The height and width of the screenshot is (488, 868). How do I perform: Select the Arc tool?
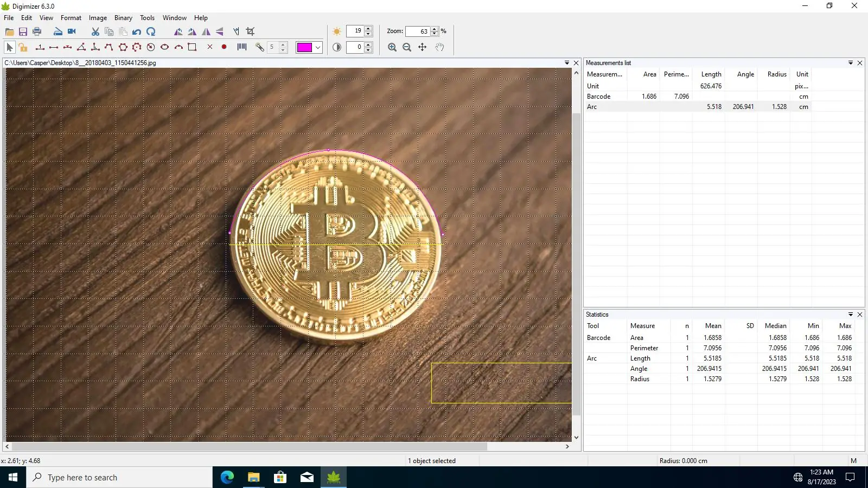point(178,47)
